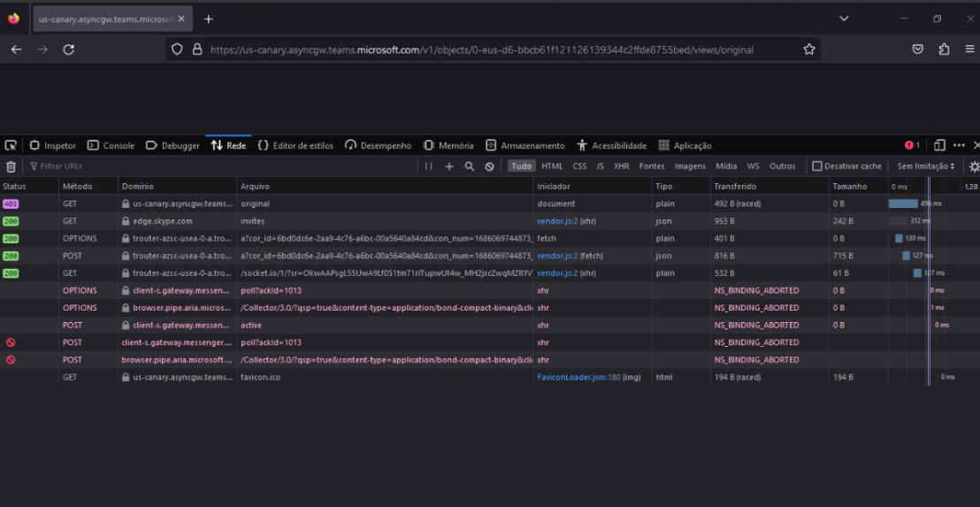The height and width of the screenshot is (507, 980).
Task: Click the Firefox logo icon
Action: (x=14, y=19)
